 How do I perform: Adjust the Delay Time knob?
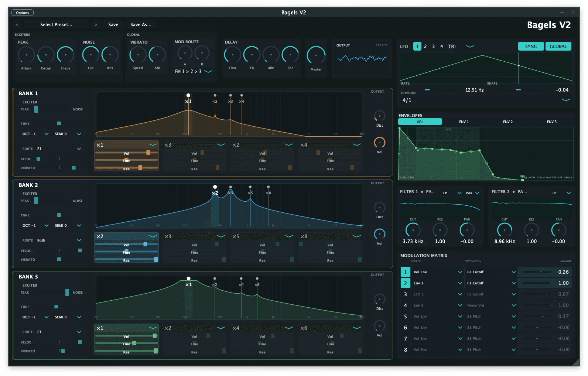tap(232, 55)
